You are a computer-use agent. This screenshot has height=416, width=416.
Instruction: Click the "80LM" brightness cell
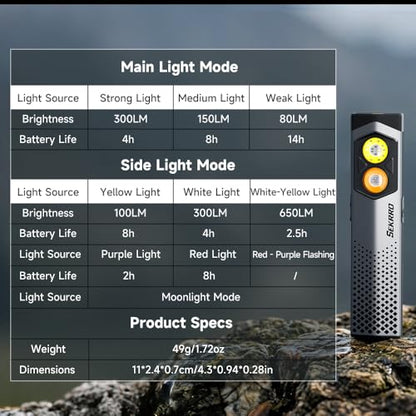293,119
